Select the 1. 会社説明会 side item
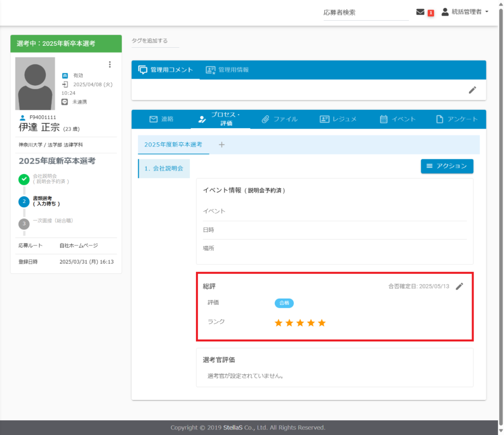 point(164,168)
